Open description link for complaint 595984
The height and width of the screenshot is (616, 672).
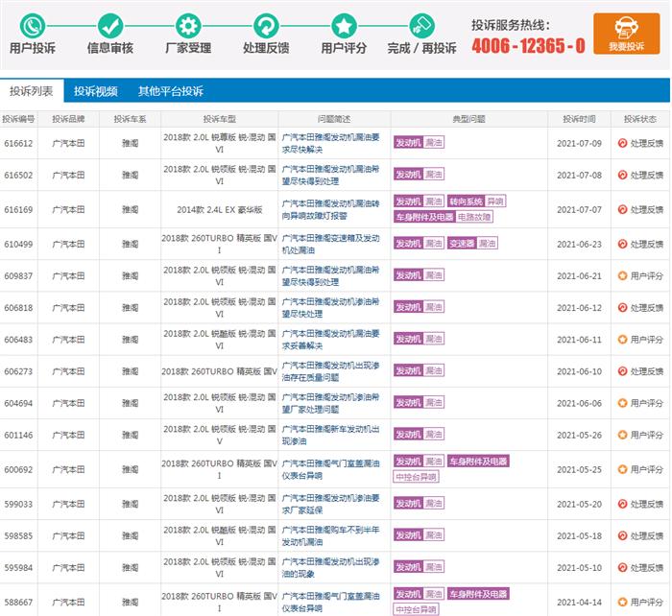330,568
